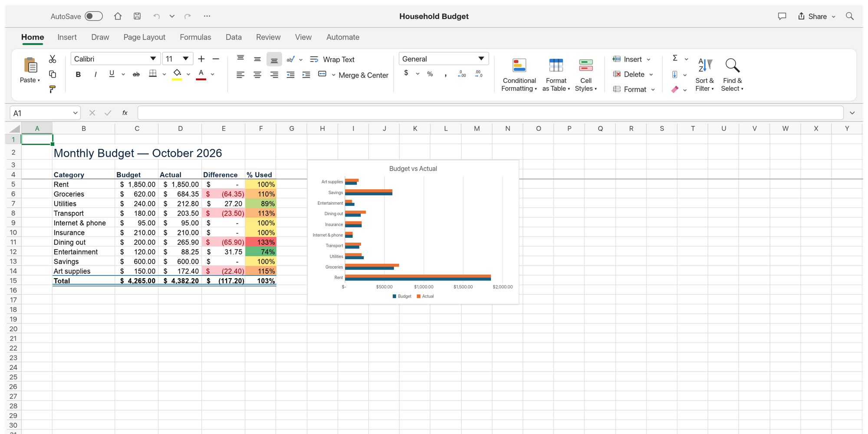868x434 pixels.
Task: Open the Conditional Formatting menu
Action: coord(519,75)
